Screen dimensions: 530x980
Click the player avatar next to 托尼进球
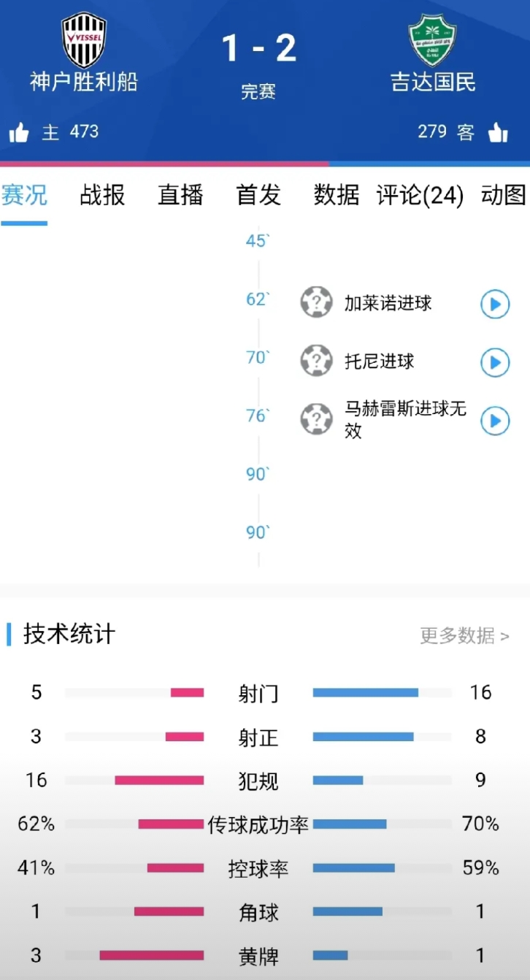[316, 361]
